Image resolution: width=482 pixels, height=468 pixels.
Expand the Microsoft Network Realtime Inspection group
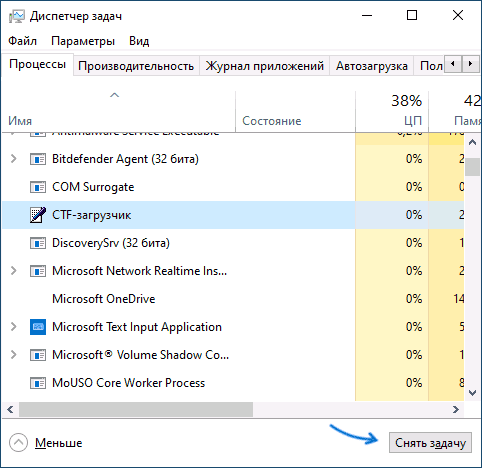pyautogui.click(x=13, y=271)
